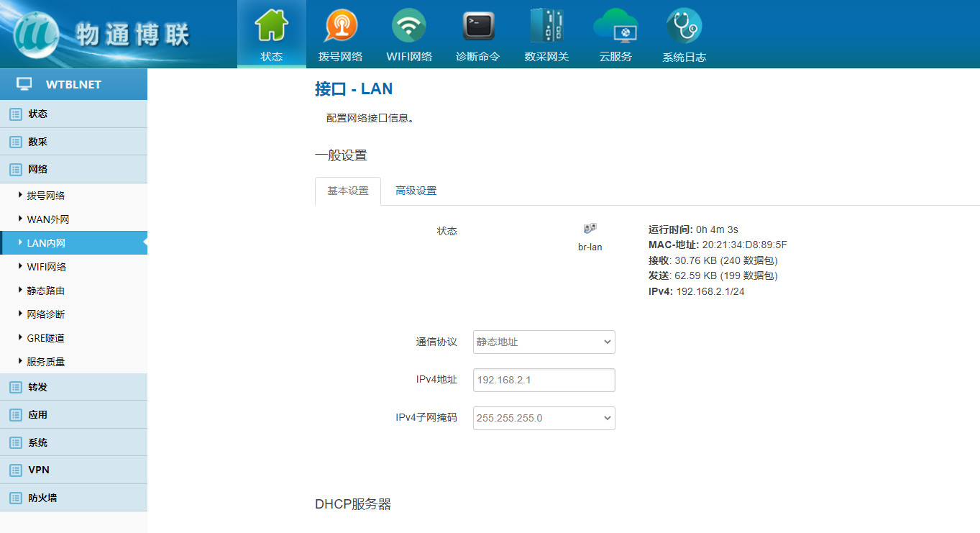Go to WAN外网 in sidebar
This screenshot has height=533, width=980.
48,219
